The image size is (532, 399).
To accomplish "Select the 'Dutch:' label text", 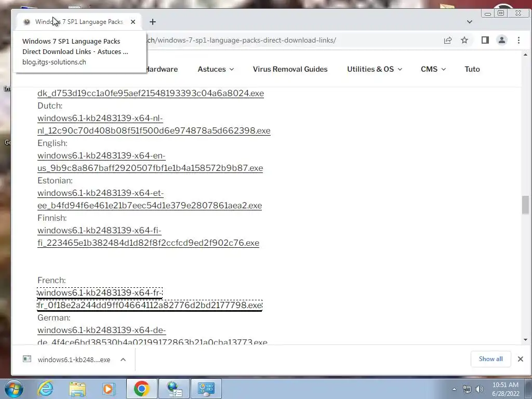I will click(50, 105).
